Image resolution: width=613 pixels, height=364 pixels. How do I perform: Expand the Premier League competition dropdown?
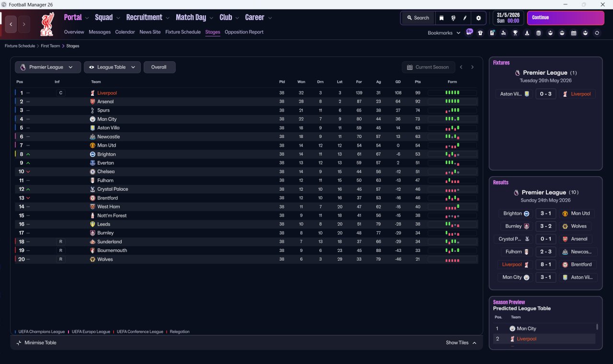(47, 67)
